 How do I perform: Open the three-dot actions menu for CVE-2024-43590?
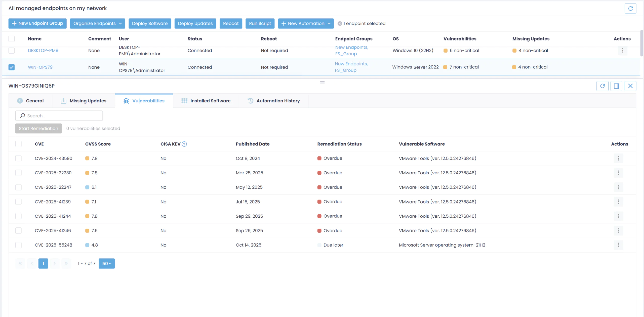click(x=619, y=158)
